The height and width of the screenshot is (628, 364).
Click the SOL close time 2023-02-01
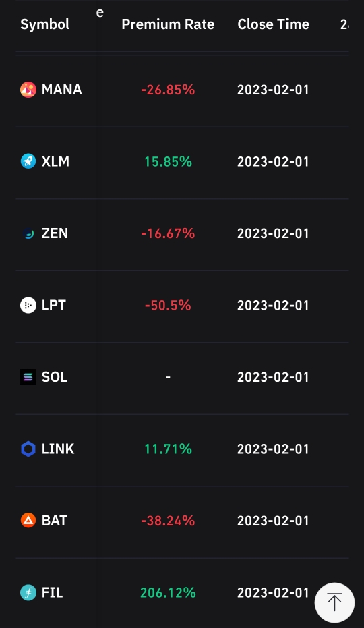pos(273,377)
